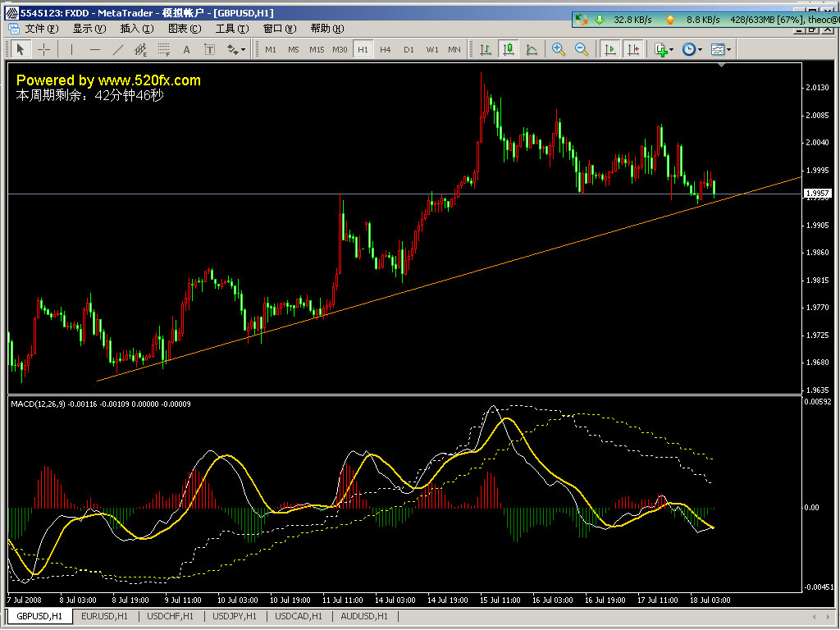Select the GBPUSD,H1 chart tab
The height and width of the screenshot is (630, 840).
tap(39, 616)
